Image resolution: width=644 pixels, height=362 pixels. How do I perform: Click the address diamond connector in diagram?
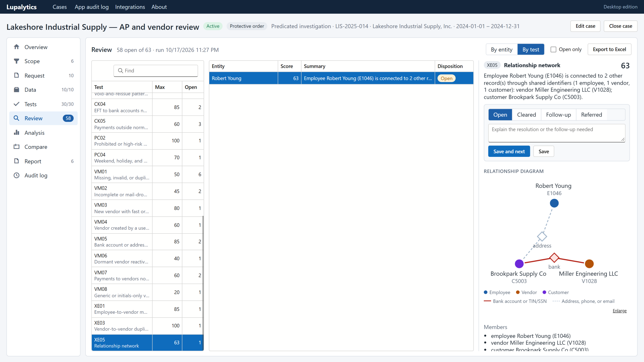pyautogui.click(x=542, y=237)
